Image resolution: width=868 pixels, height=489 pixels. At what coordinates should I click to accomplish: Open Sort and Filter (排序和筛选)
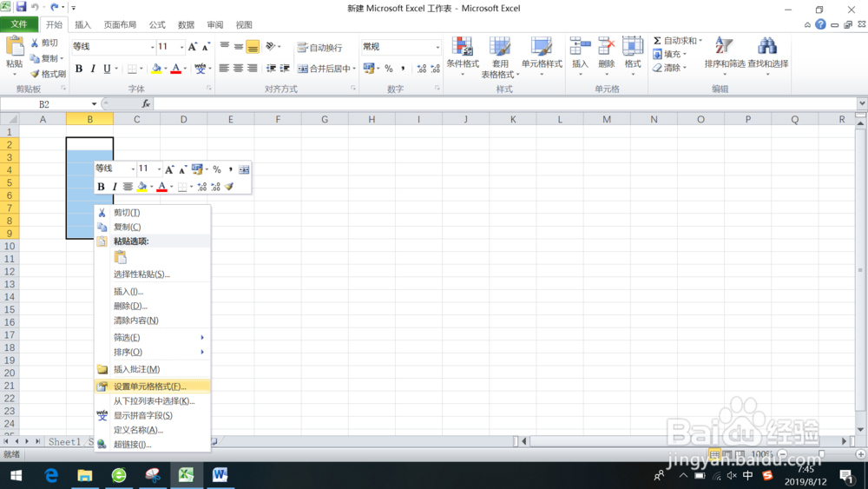tap(724, 56)
